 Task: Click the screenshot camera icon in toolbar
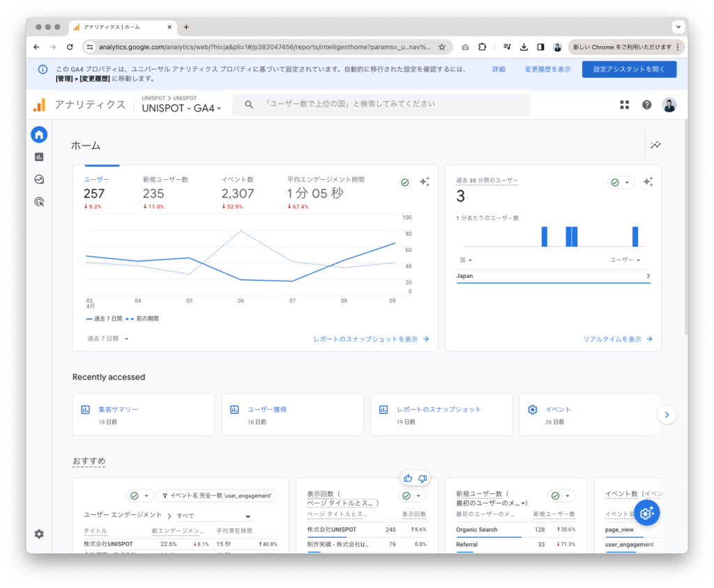465,47
